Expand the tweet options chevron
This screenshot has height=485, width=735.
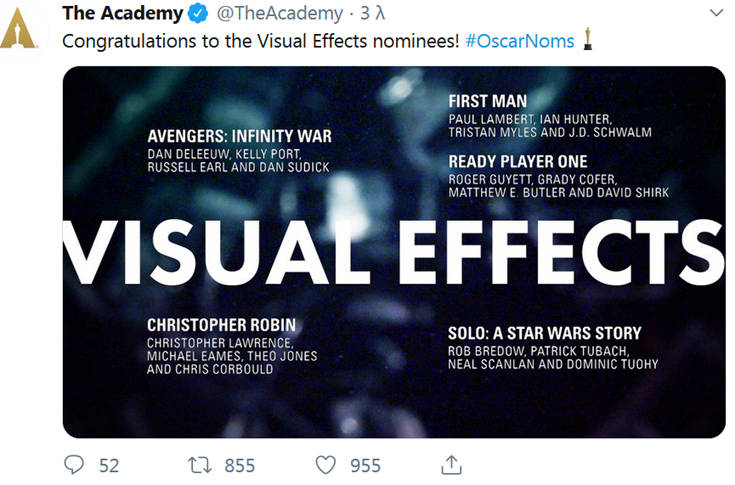coord(716,13)
